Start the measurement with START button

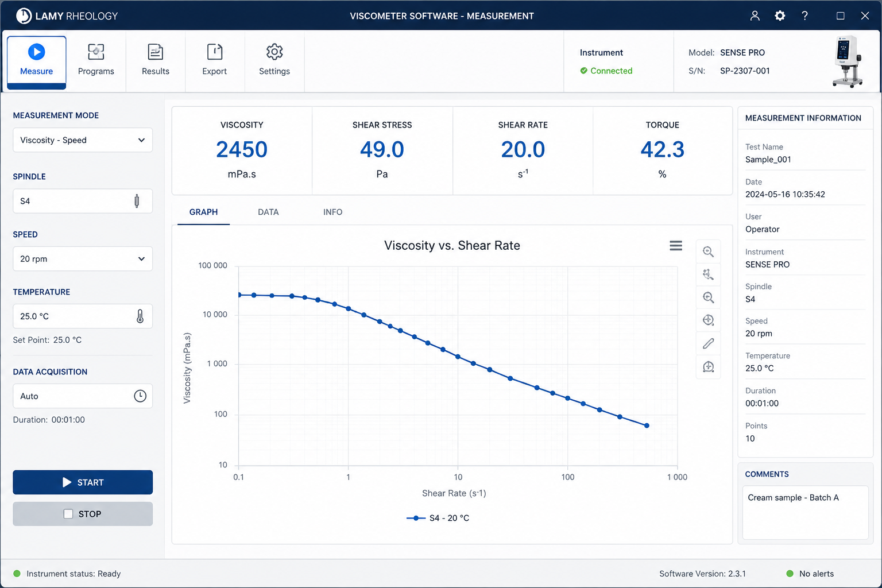[x=83, y=482]
